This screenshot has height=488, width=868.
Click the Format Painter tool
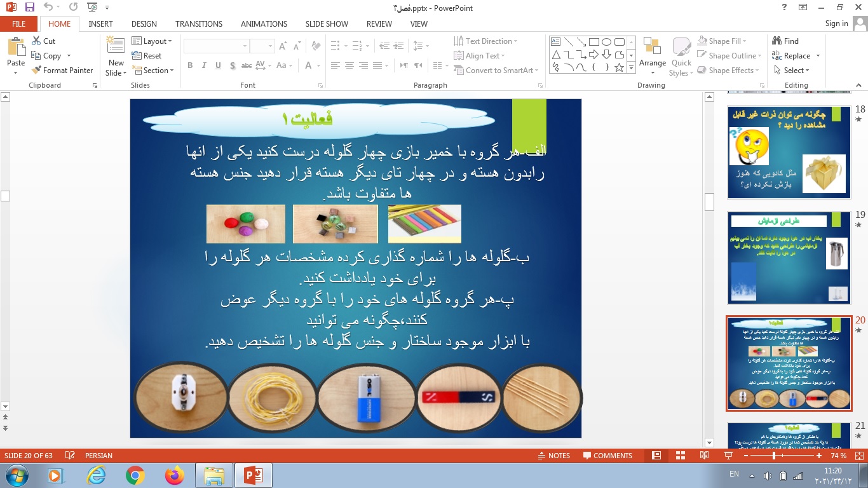62,71
